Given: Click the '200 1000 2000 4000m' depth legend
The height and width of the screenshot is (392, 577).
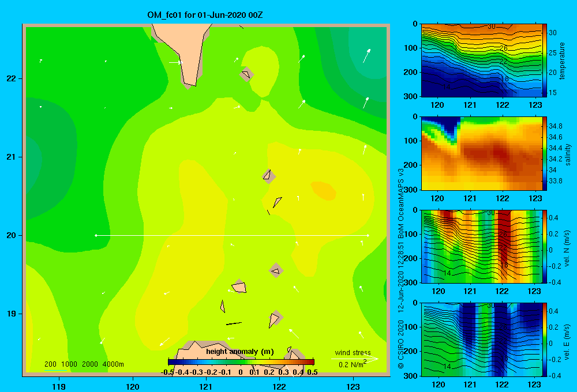Looking at the screenshot, I should tap(84, 364).
